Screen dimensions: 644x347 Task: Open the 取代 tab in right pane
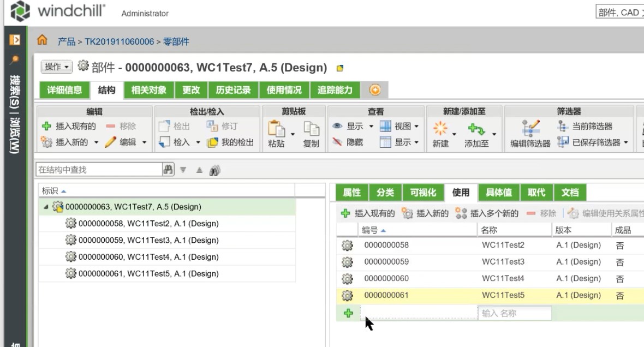click(536, 192)
